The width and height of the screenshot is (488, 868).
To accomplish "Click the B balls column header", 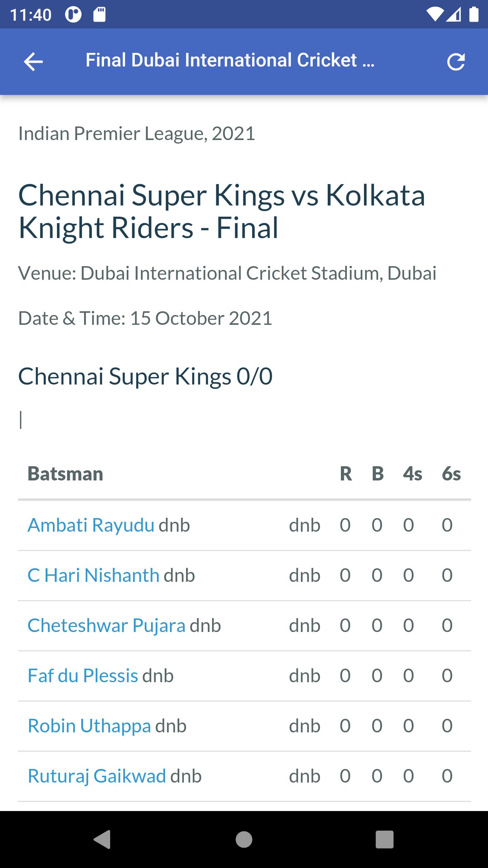I will pyautogui.click(x=377, y=474).
